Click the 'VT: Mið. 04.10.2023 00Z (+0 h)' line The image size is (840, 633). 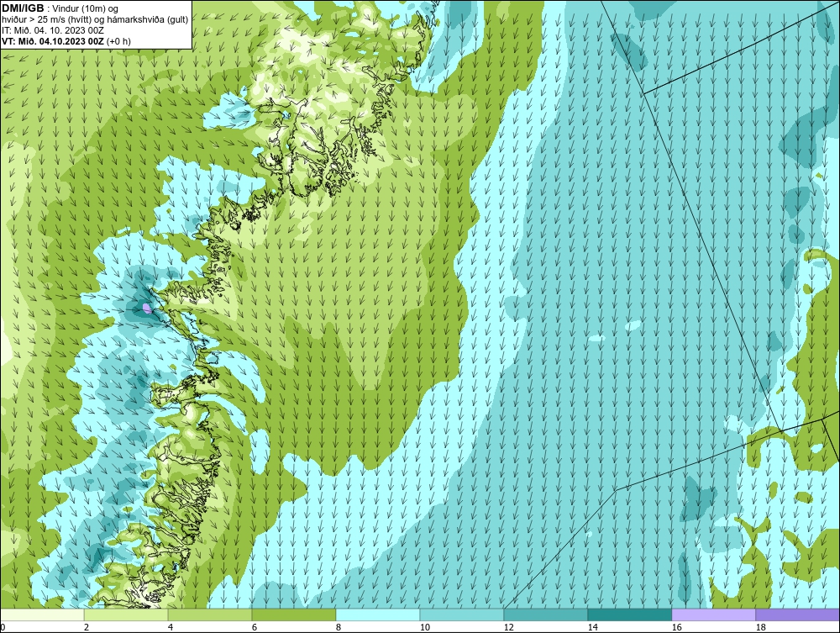[x=66, y=41]
